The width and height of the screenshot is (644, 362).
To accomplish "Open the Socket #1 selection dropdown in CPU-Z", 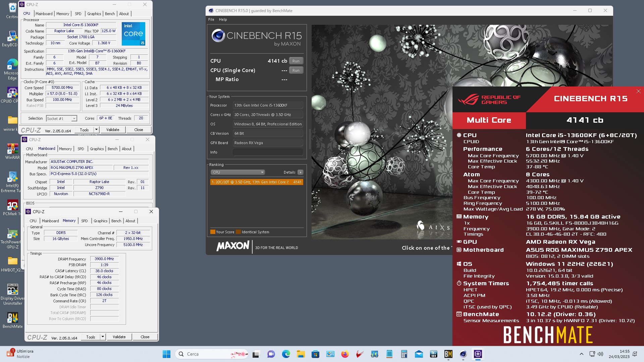I will pos(62,118).
